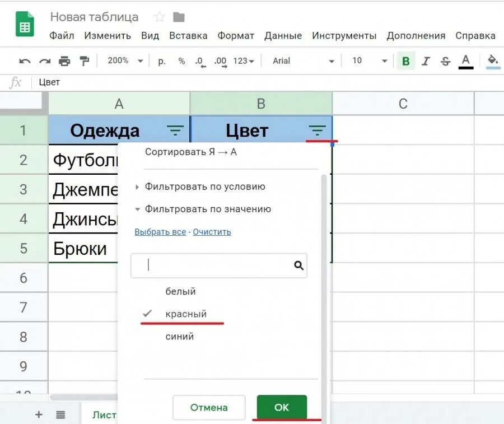Viewport: 504px width, 424px height.
Task: Select column A header
Action: tap(119, 104)
